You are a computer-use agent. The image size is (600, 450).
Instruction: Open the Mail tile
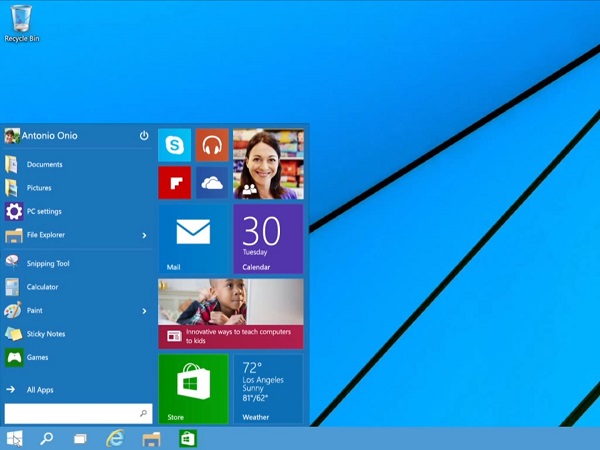(193, 239)
